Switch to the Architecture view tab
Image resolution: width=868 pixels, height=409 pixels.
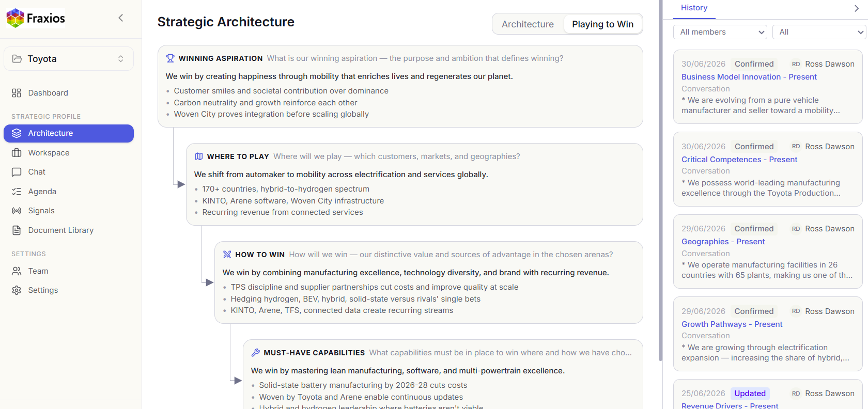click(528, 24)
